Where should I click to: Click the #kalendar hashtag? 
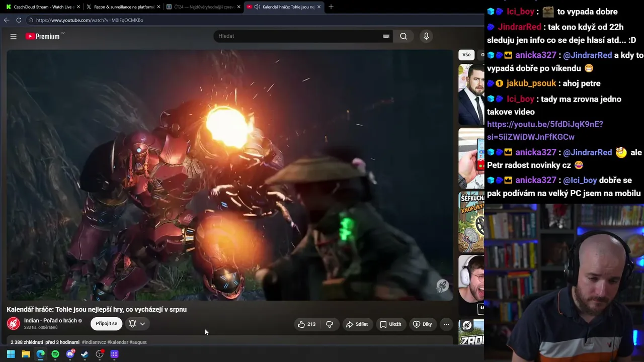(x=118, y=342)
